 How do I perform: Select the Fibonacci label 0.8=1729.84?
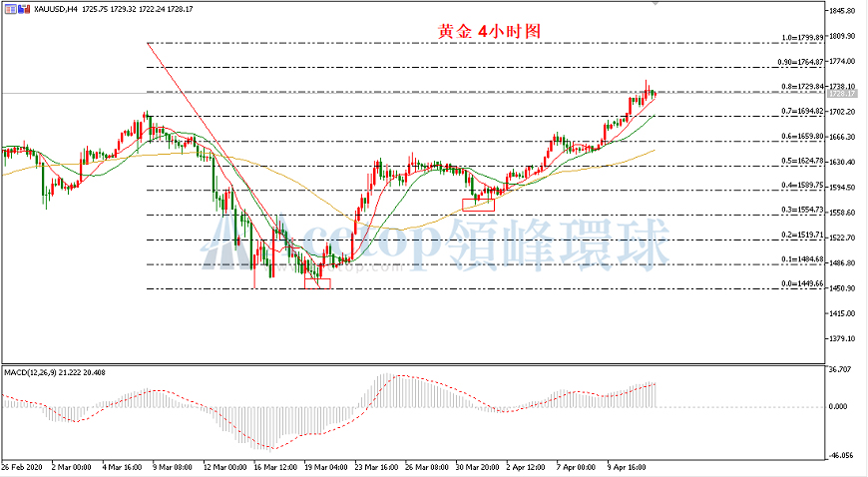coord(803,87)
